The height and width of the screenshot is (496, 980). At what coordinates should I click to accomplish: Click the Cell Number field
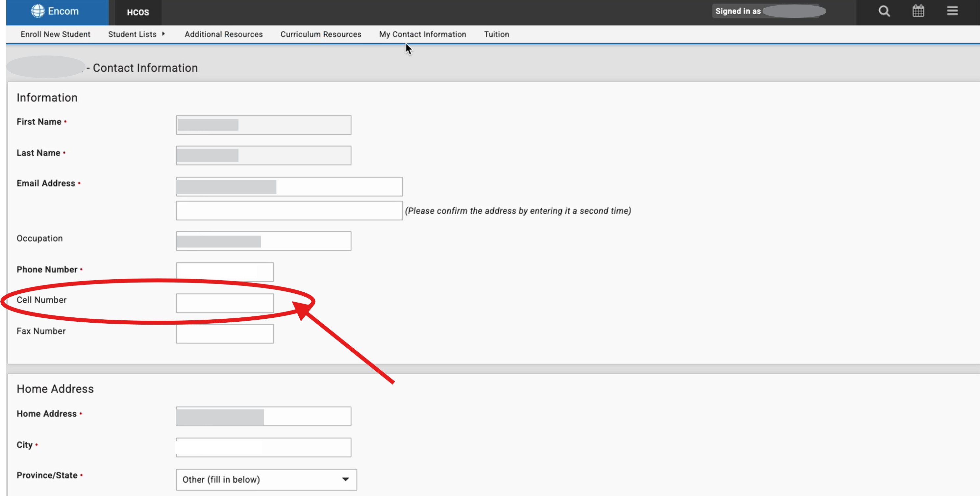point(224,304)
